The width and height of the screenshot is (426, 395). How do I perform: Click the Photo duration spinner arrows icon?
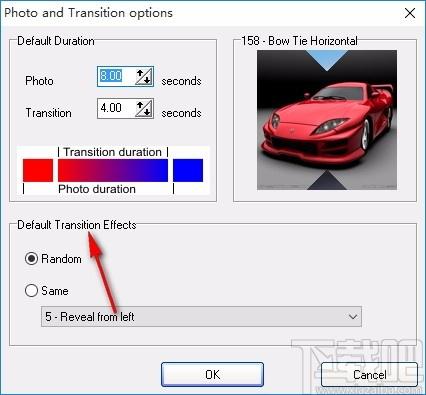click(x=144, y=77)
